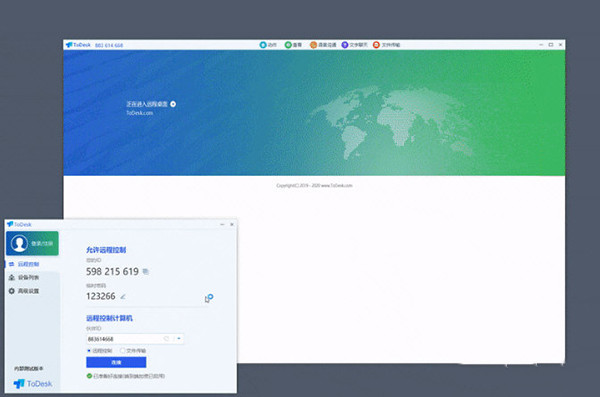Edit the temporary password 123266
This screenshot has height=397, width=600.
(x=123, y=296)
